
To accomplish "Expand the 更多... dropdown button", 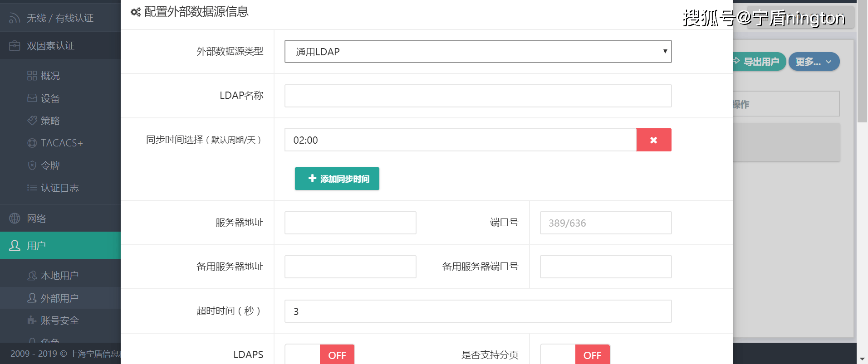I will (814, 62).
